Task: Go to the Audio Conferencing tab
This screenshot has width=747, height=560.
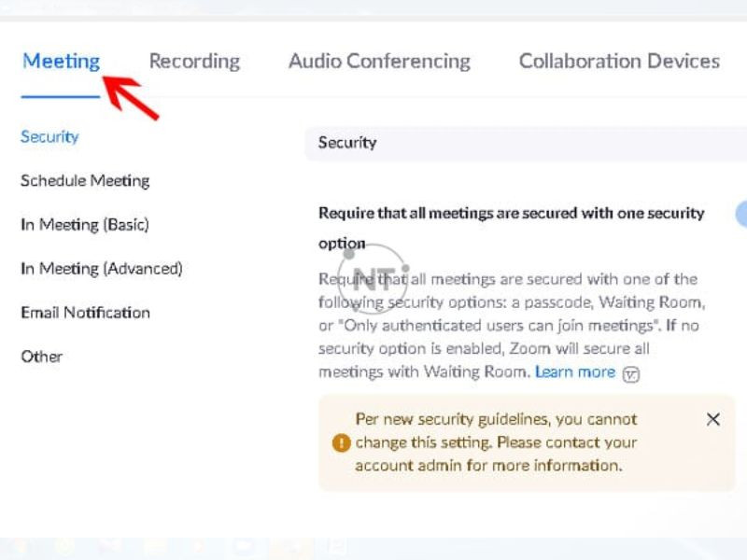Action: coord(379,62)
